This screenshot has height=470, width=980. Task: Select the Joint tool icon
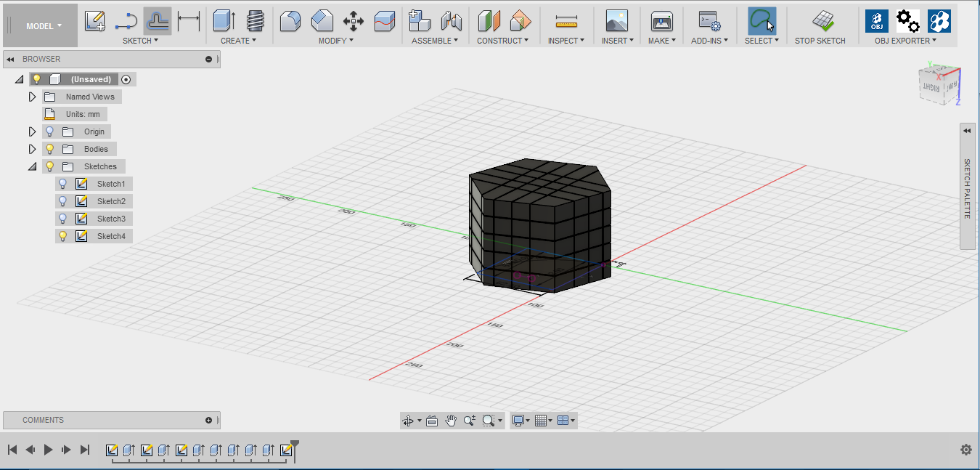(x=451, y=21)
